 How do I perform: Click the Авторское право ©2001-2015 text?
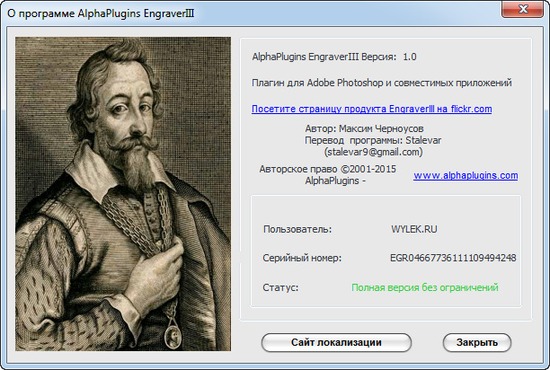click(x=328, y=169)
